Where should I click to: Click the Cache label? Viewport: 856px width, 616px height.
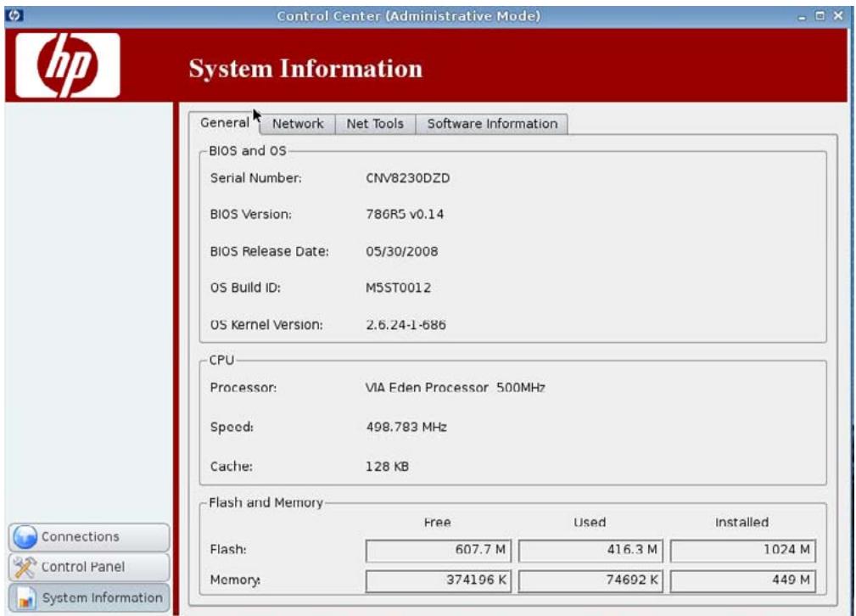pyautogui.click(x=231, y=467)
